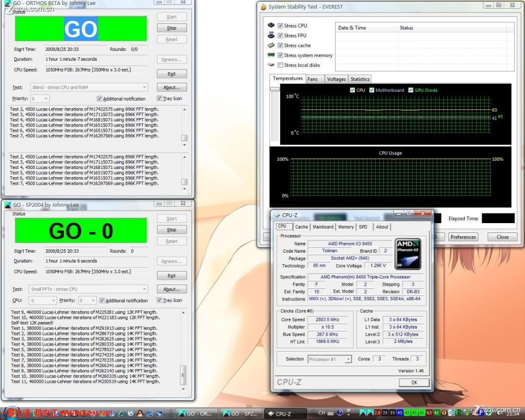Click the SP2004 window title bar icon
Screen dimensions: 525x420
pyautogui.click(x=8, y=205)
